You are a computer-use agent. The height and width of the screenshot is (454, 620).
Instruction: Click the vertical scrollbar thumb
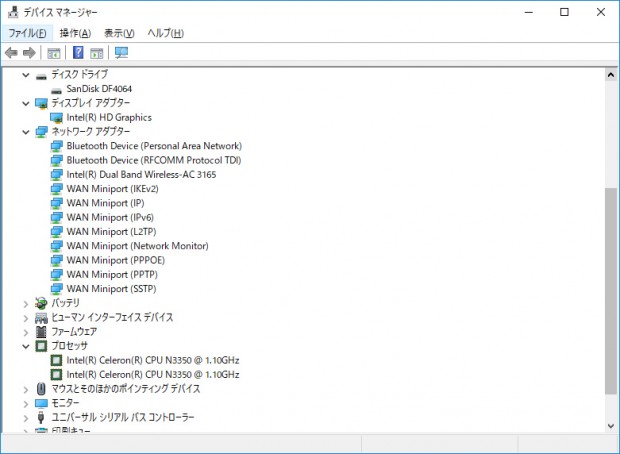[x=611, y=291]
